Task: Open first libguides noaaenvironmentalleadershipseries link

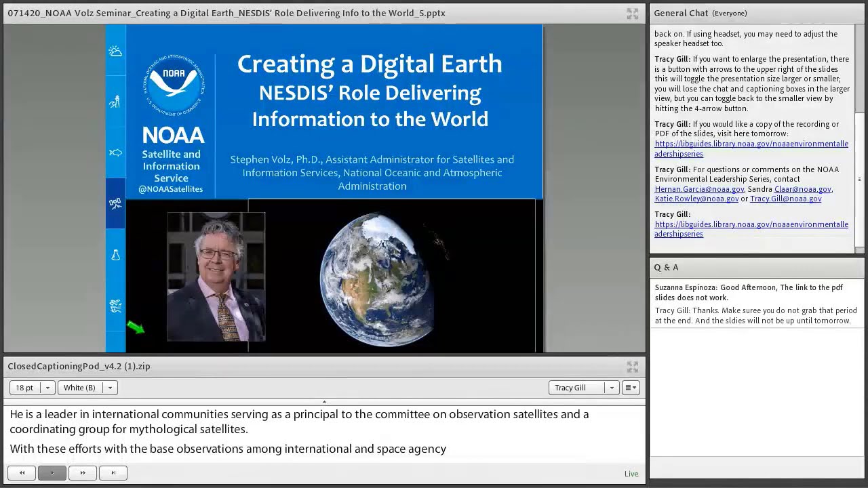Action: pos(751,148)
